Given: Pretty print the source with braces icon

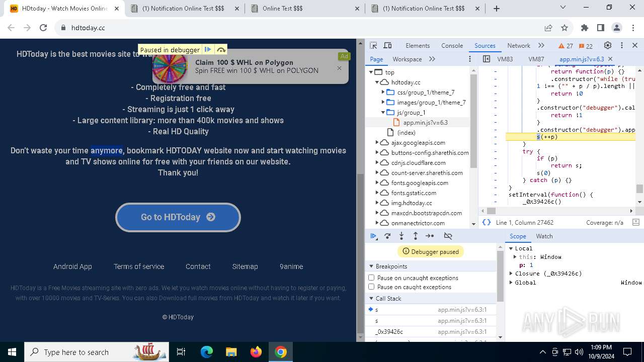Looking at the screenshot, I should (487, 222).
